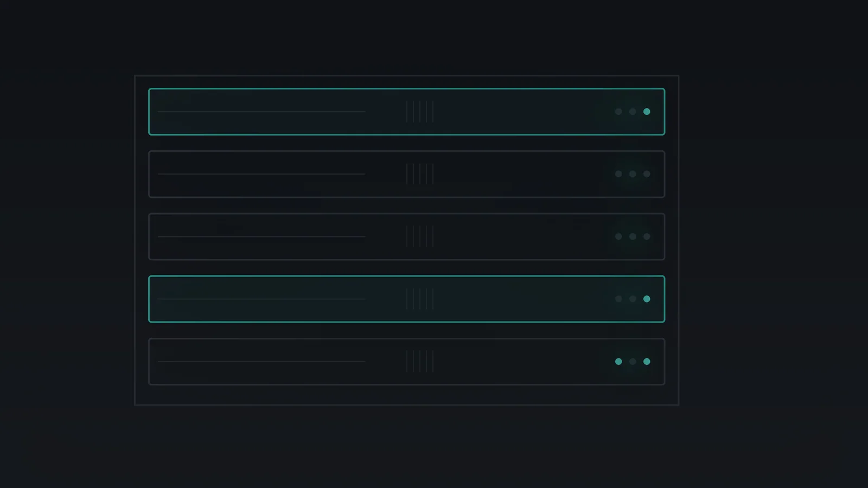Click the lit teal dot in the top server row

point(647,112)
